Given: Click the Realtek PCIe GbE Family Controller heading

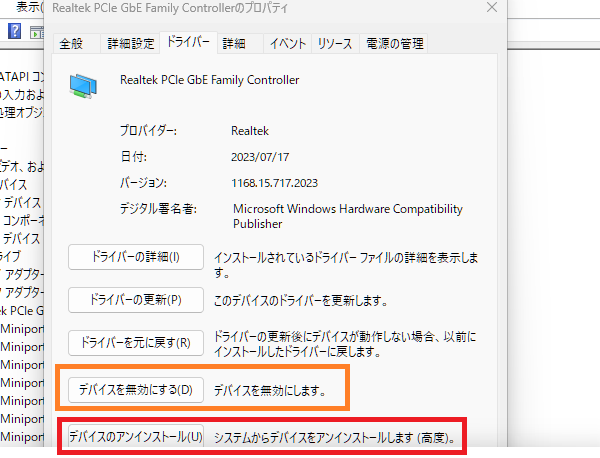Looking at the screenshot, I should tap(209, 80).
